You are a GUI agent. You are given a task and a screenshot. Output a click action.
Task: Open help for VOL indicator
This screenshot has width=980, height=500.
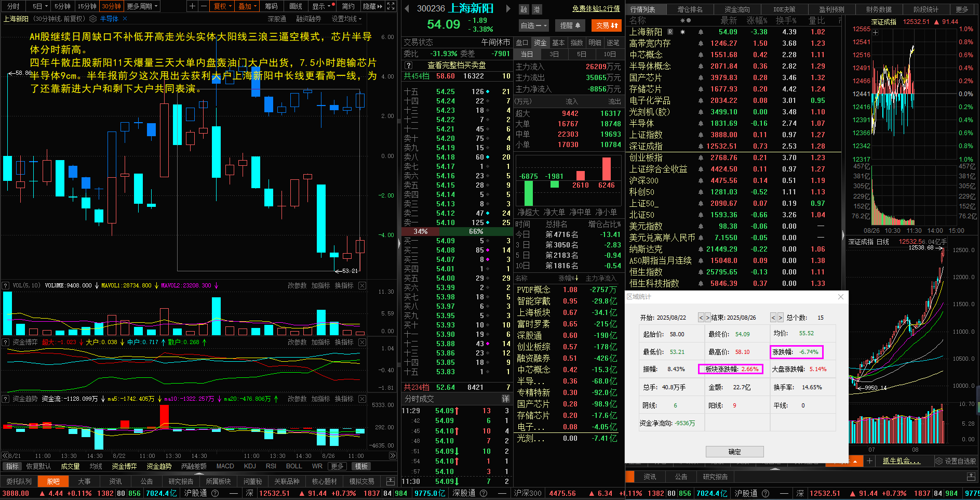tap(6, 286)
